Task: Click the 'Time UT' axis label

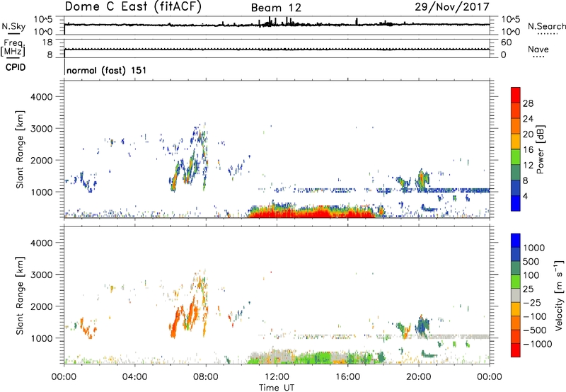Action: point(277,388)
